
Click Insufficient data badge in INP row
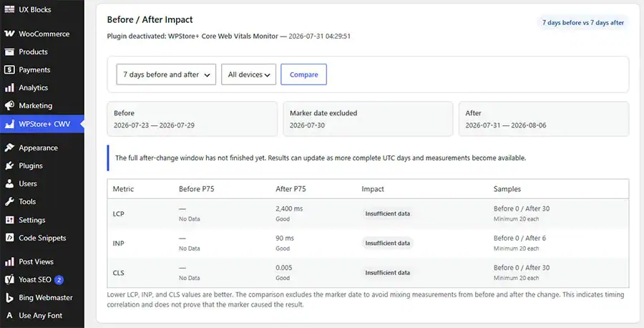(387, 243)
